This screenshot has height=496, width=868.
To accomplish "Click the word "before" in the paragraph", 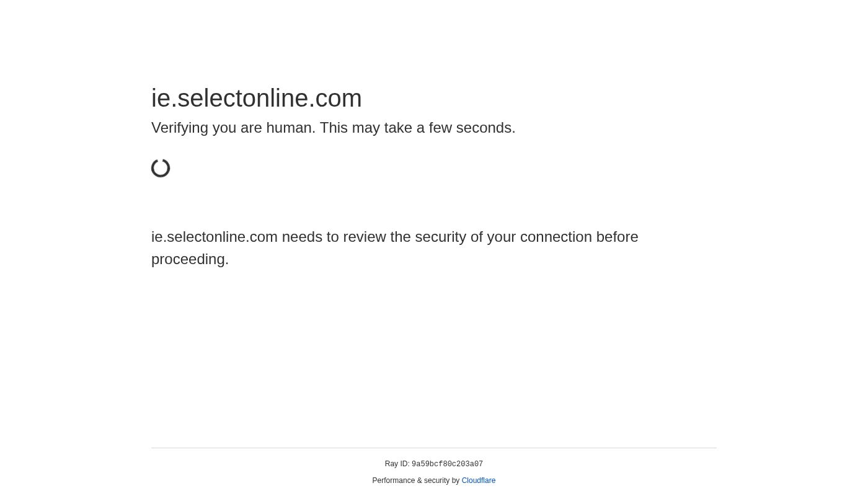I will [x=617, y=237].
